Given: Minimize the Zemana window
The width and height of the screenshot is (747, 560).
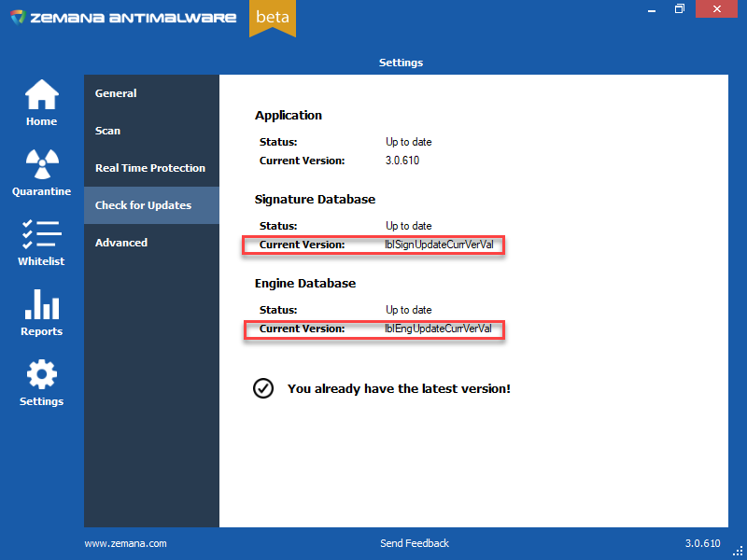Looking at the screenshot, I should point(652,9).
